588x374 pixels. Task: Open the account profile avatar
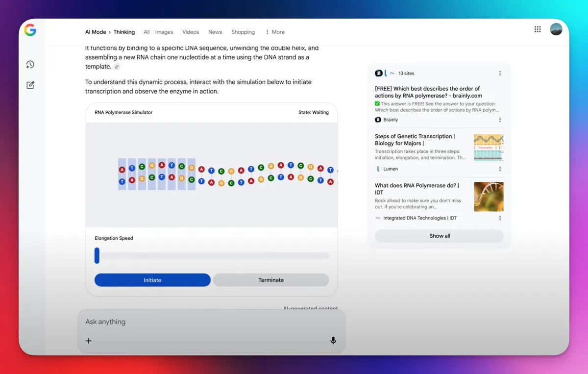point(556,29)
